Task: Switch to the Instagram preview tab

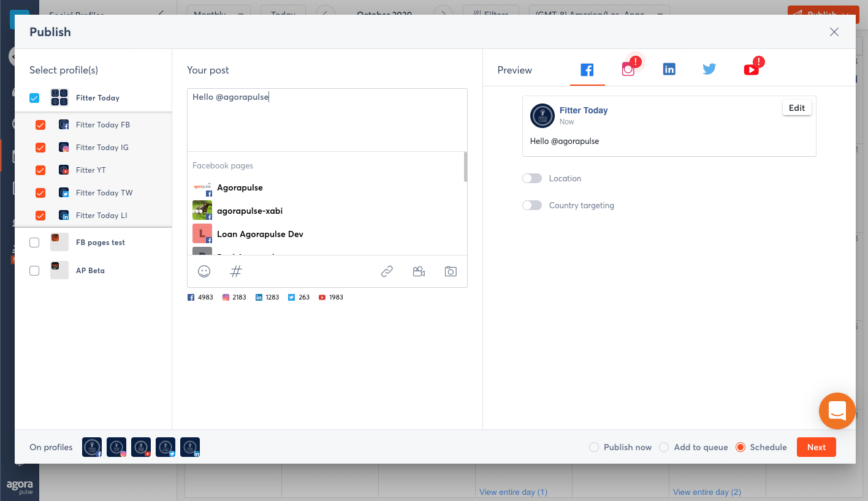Action: pyautogui.click(x=628, y=70)
